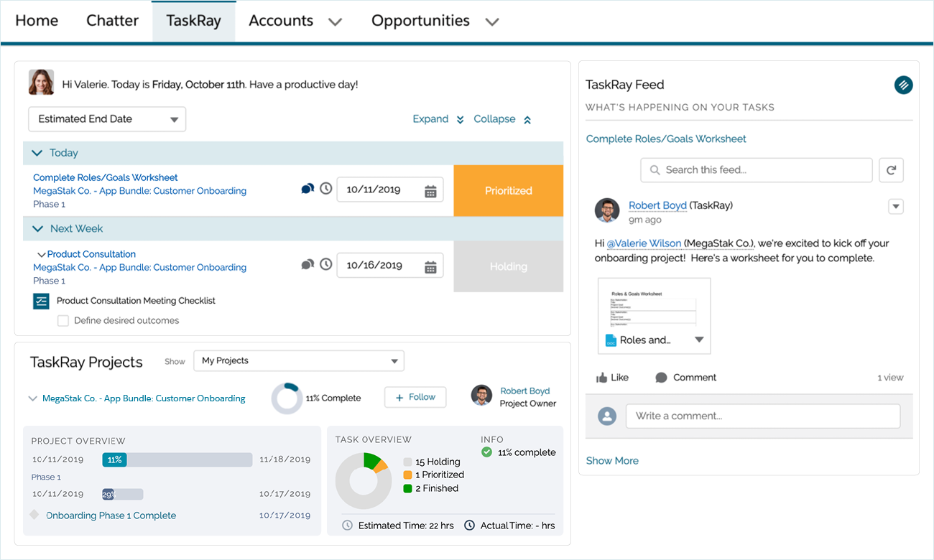
Task: Open MegaStak project link in TaskRay Projects
Action: (144, 398)
